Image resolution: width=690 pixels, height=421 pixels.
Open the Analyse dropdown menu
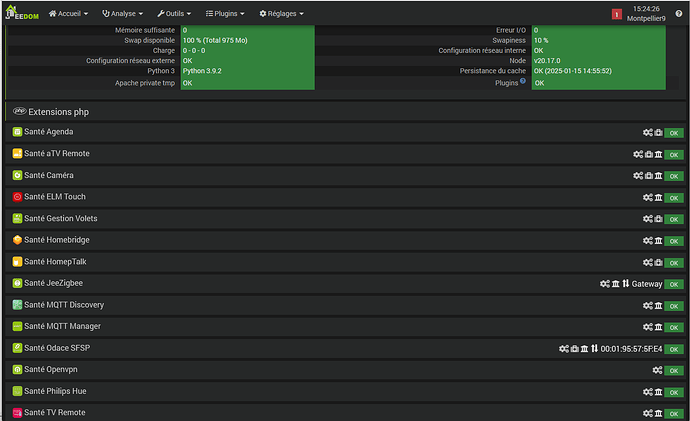pyautogui.click(x=122, y=14)
